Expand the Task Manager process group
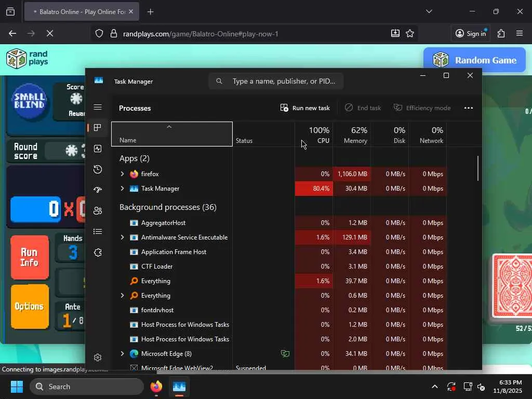 [x=122, y=188]
